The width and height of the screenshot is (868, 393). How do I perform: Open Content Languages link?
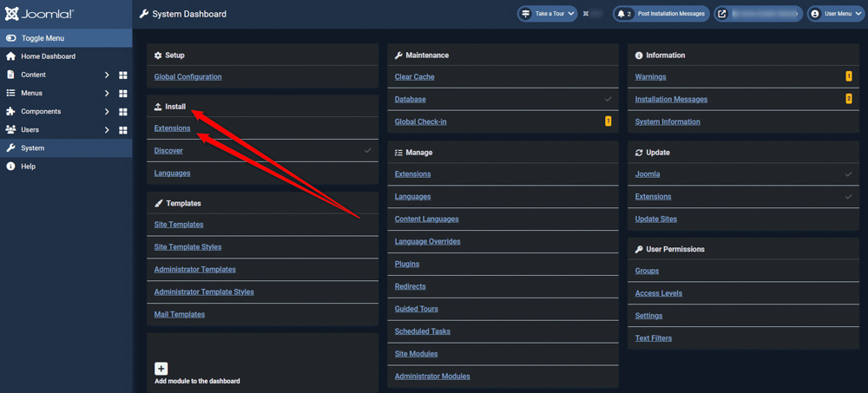pos(427,219)
